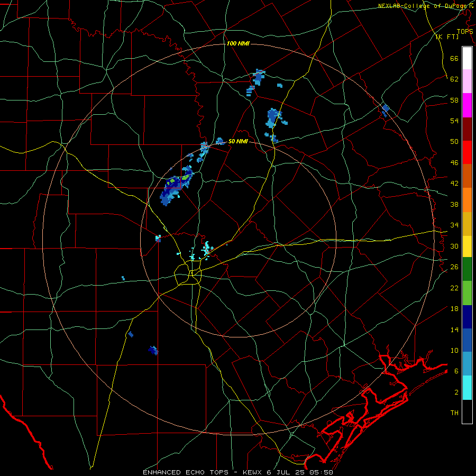Click the legend value "14"
This screenshot has height=476, width=476.
tap(454, 329)
